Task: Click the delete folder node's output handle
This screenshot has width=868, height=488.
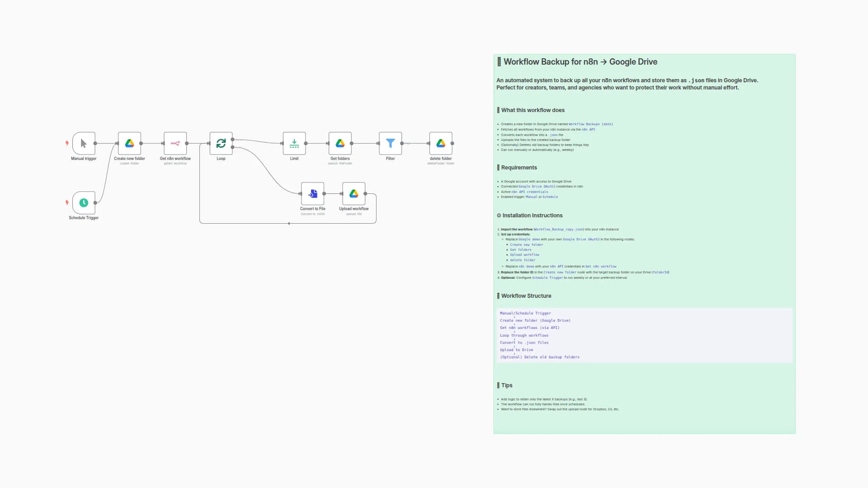Action: [453, 143]
